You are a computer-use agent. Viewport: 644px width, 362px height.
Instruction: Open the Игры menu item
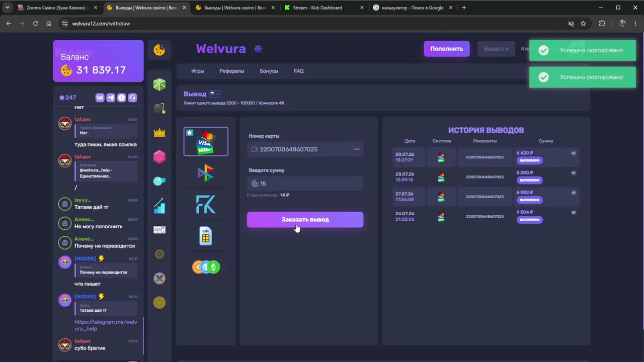point(198,71)
